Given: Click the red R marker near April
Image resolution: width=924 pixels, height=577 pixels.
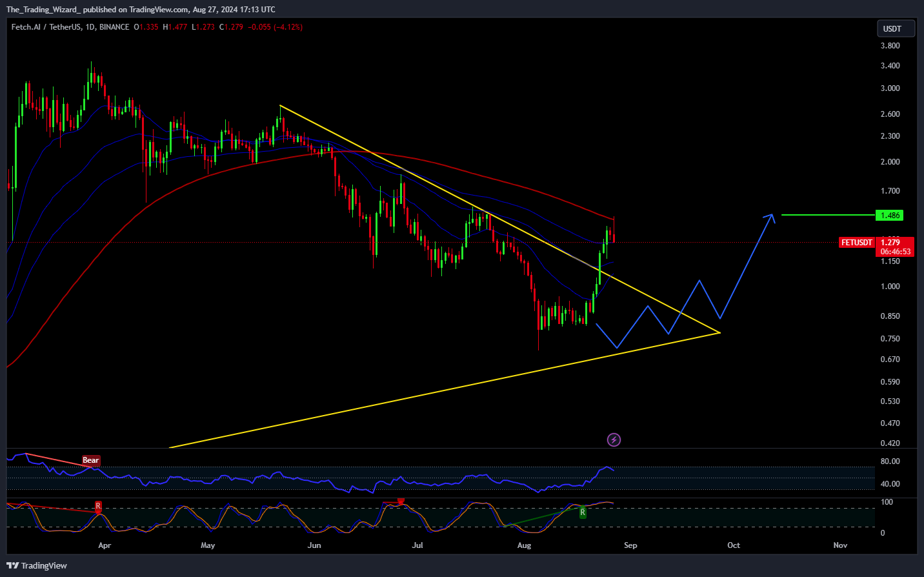Looking at the screenshot, I should [98, 506].
